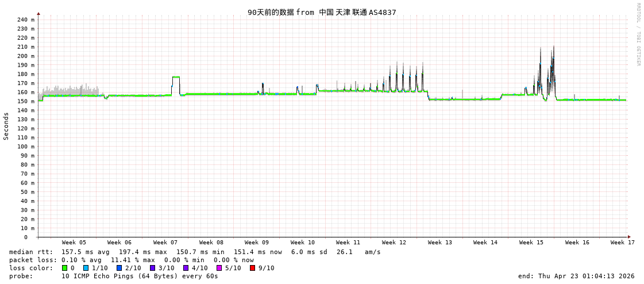The width and height of the screenshot is (644, 284).
Task: Click the Week 17 x-axis label
Action: (622, 243)
